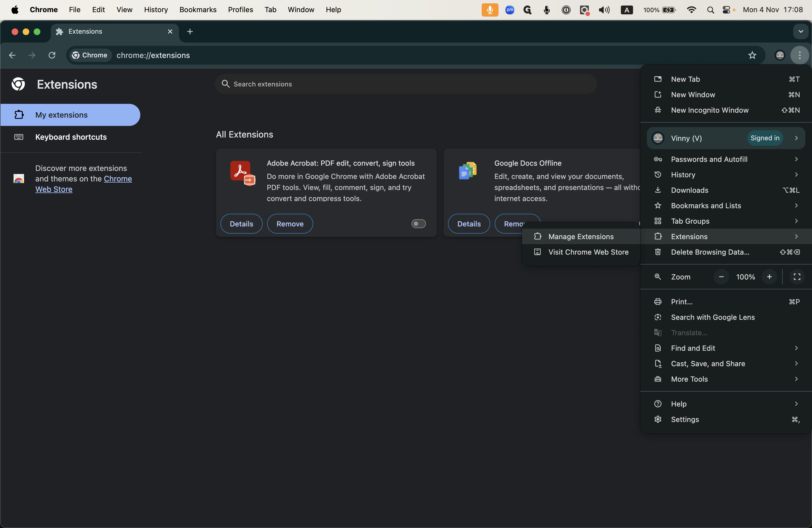Click Details button for Google Docs Offline
Screen dimensions: 812x528
[x=469, y=224]
